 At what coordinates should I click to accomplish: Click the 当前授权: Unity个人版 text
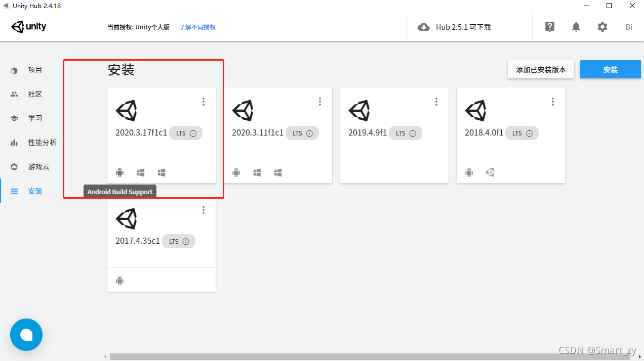138,27
